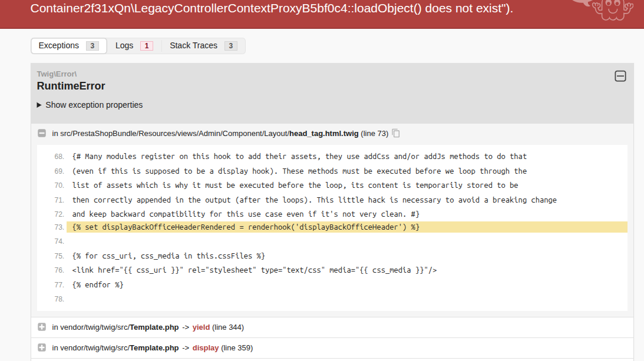Click the head_tag.html.twig file name
This screenshot has height=361, width=644.
323,134
